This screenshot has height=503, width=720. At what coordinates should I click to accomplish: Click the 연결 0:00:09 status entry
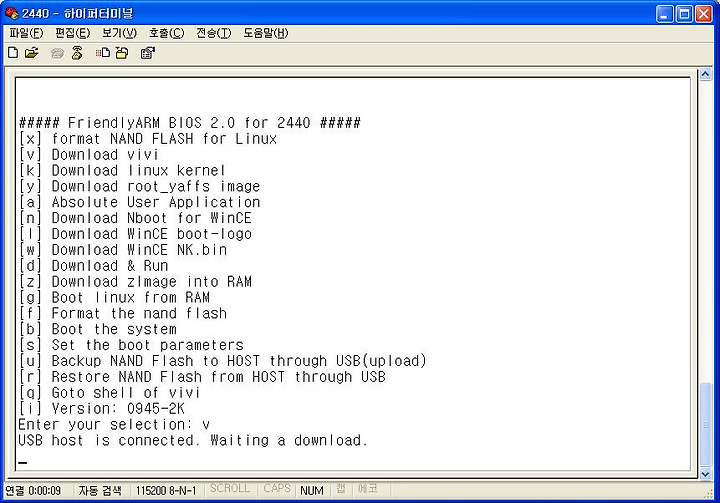33,491
